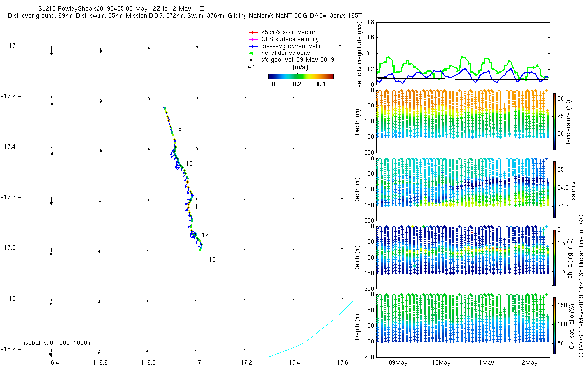Click the 10May label on time axis
588x368 pixels.
coord(441,363)
